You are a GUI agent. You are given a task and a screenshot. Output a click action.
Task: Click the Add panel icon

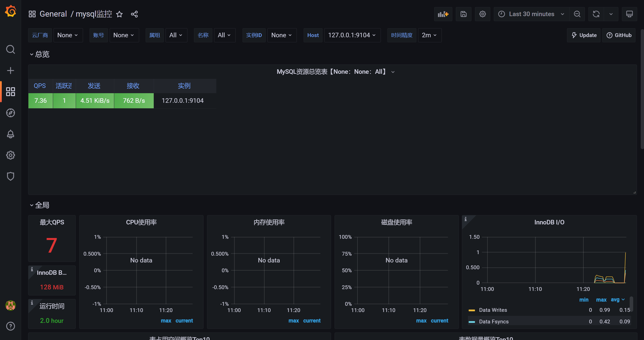(x=443, y=14)
